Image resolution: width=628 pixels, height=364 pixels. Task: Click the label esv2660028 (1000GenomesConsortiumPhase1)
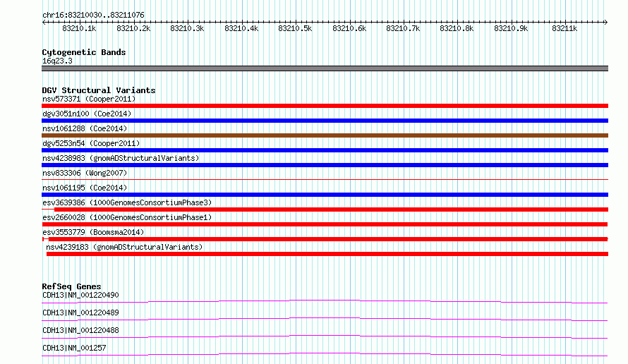127,217
